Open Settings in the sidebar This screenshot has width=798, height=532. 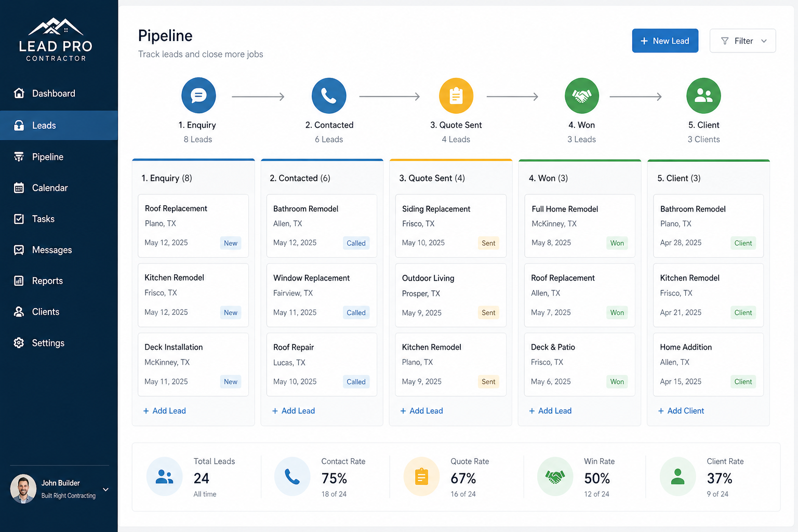48,343
